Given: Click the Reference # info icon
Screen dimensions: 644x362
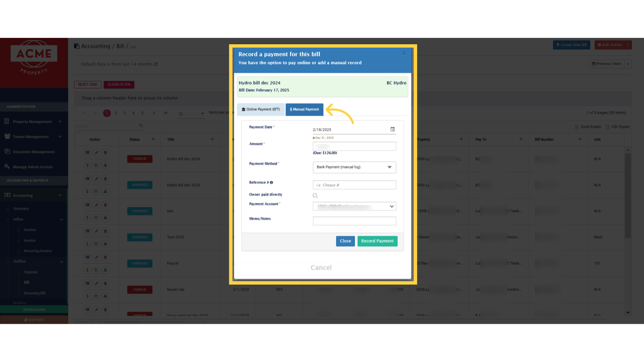Looking at the screenshot, I should 271,183.
